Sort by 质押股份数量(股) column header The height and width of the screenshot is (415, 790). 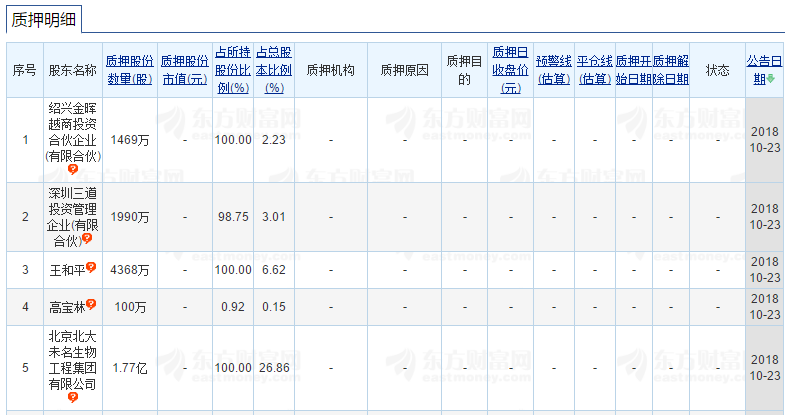[x=130, y=69]
